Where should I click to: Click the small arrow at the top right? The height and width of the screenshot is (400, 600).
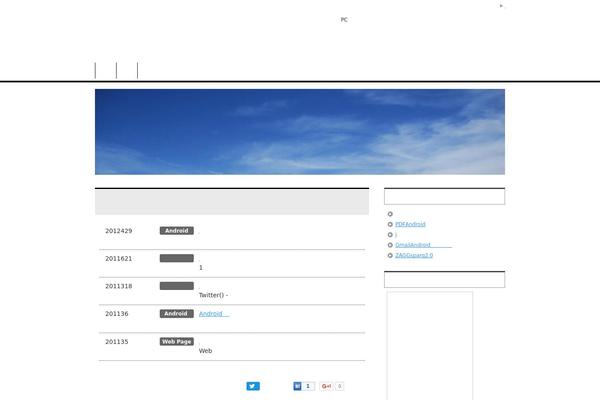click(501, 6)
